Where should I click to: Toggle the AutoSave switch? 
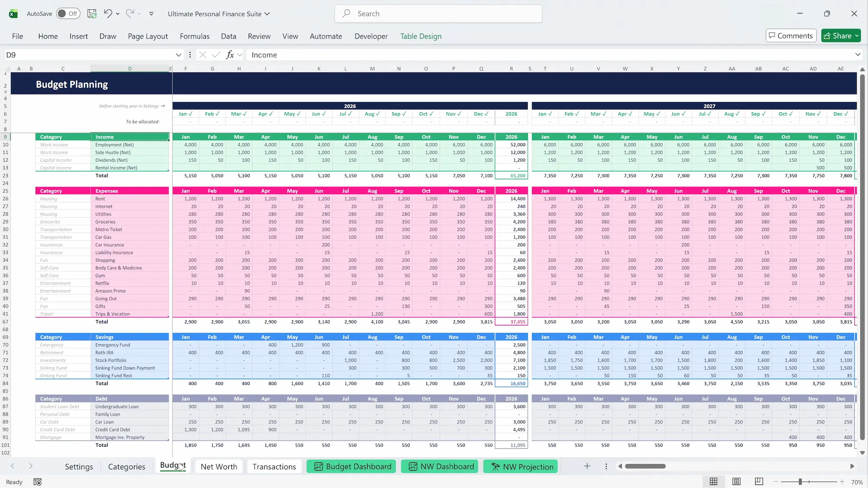(68, 13)
